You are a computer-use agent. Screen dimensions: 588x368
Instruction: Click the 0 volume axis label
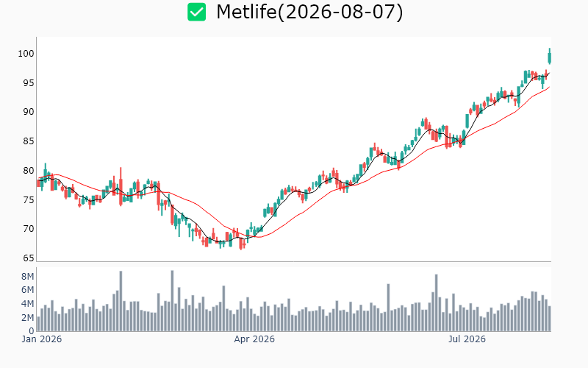click(x=32, y=330)
